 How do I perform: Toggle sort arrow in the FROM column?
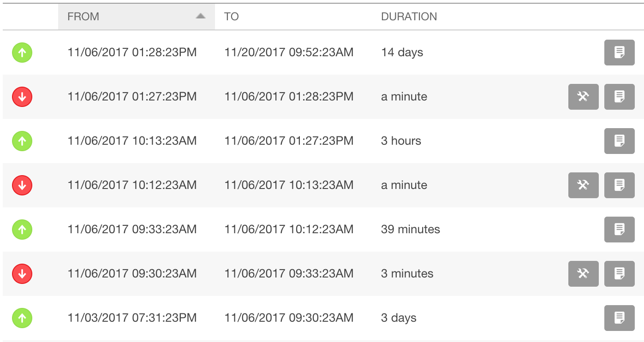tap(200, 16)
